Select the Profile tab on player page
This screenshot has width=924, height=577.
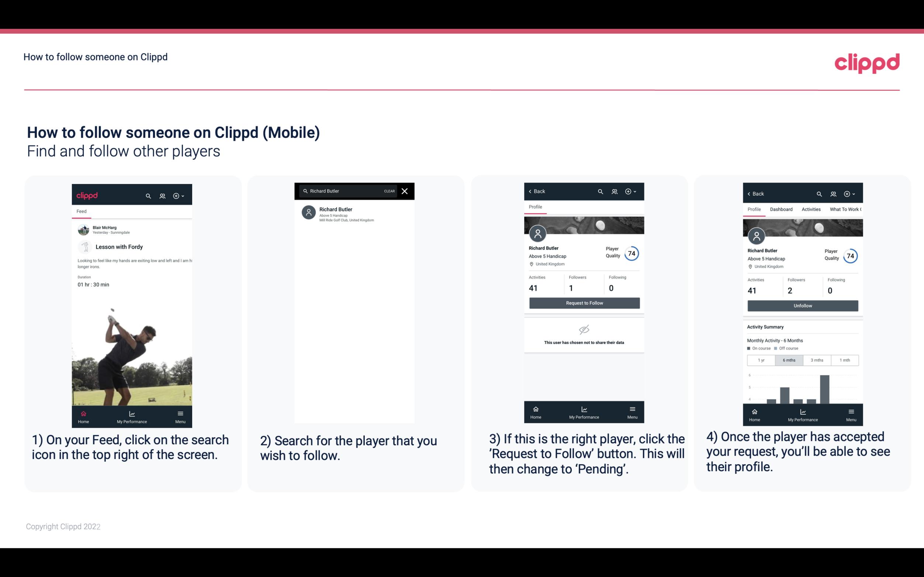[x=535, y=207]
